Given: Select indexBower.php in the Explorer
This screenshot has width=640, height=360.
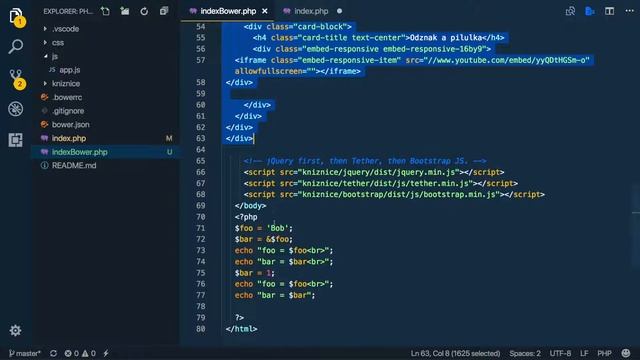Looking at the screenshot, I should [x=106, y=152].
